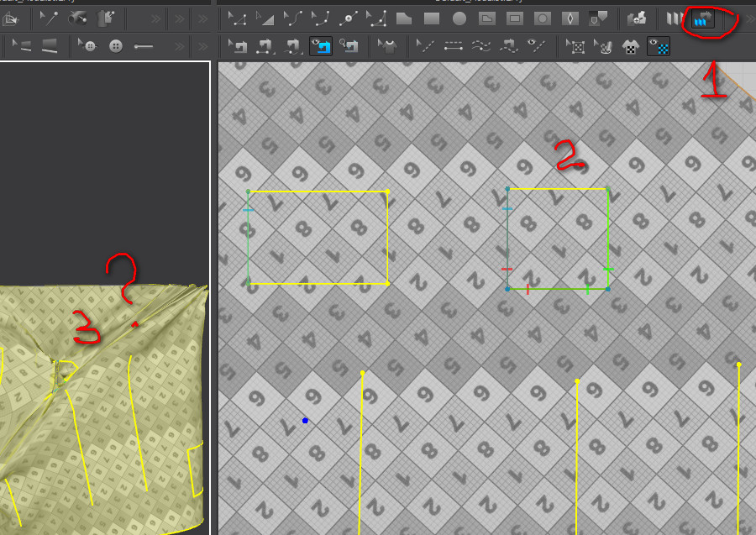The width and height of the screenshot is (756, 535).
Task: Toggle Show Texture checkered eye button
Action: coord(659,46)
